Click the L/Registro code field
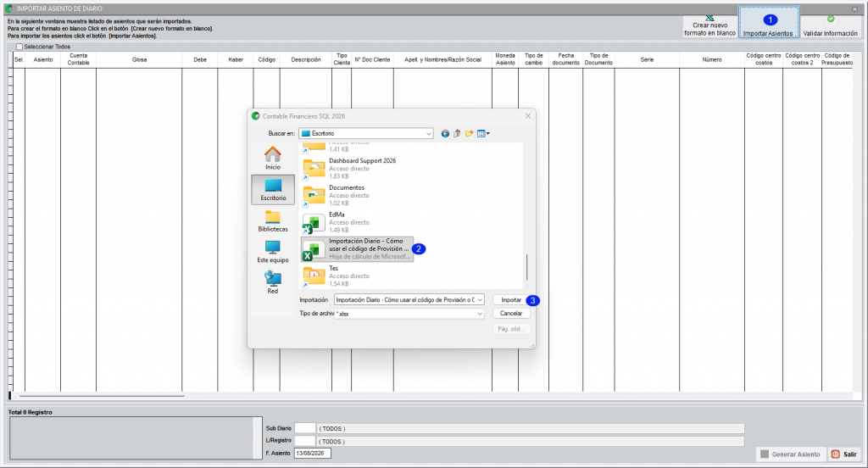 pos(305,441)
